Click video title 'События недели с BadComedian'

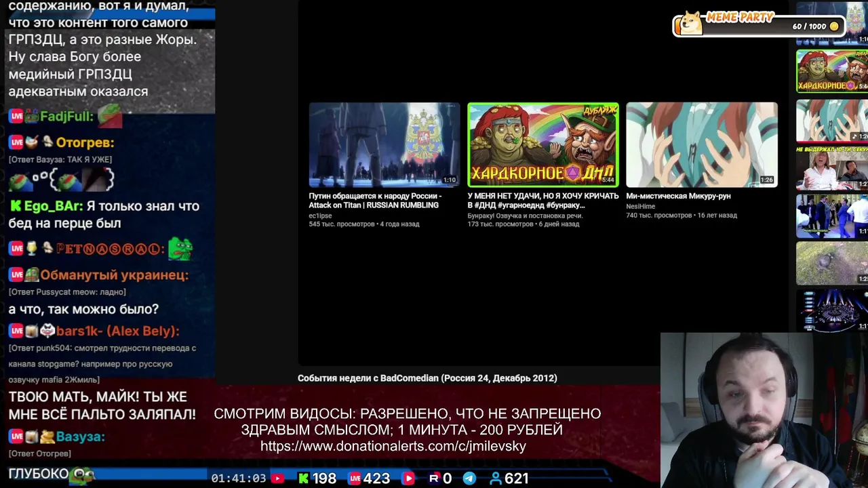pos(427,378)
